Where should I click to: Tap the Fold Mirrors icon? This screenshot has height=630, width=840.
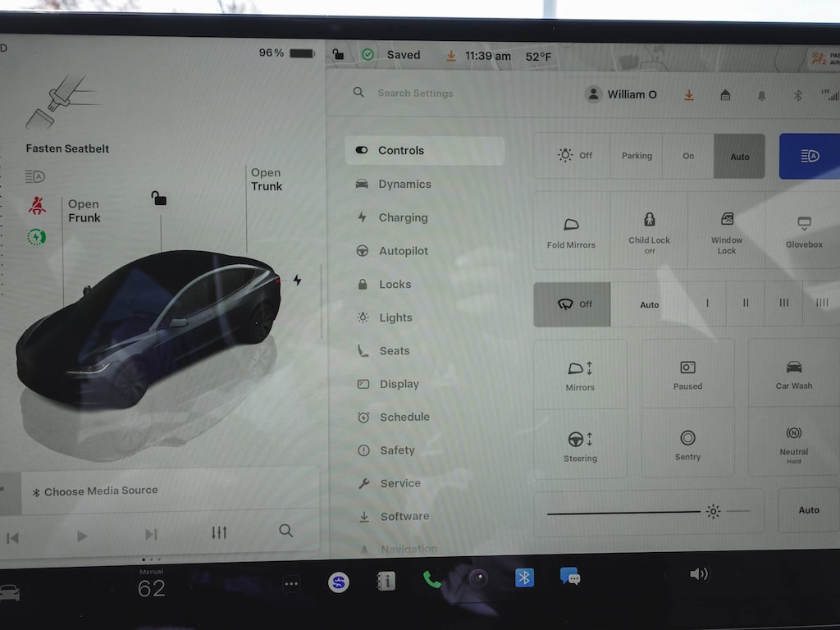[571, 231]
